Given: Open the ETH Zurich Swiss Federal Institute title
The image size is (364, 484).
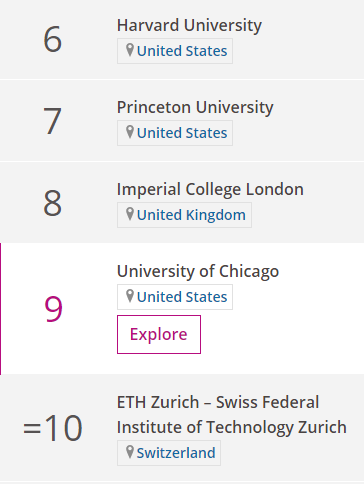Looking at the screenshot, I should pos(232,415).
